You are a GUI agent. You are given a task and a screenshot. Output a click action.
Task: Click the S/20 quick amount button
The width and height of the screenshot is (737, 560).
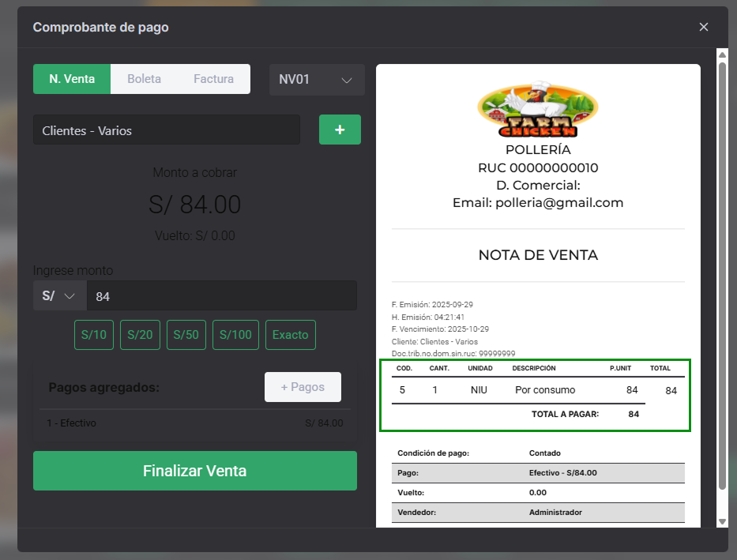(x=140, y=335)
